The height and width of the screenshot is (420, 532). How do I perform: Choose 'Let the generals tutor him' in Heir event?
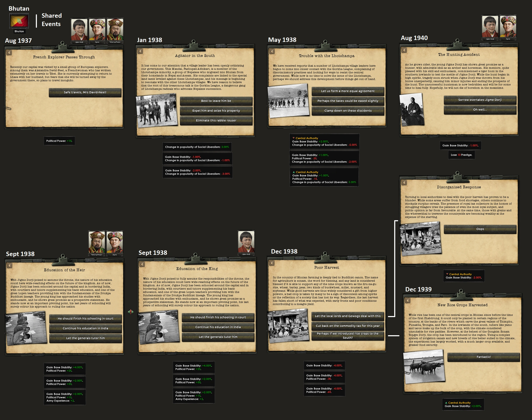pos(85,338)
